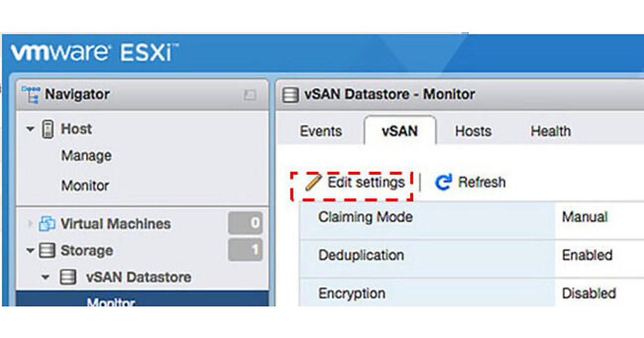Click the VMware ESXi logo

(94, 53)
